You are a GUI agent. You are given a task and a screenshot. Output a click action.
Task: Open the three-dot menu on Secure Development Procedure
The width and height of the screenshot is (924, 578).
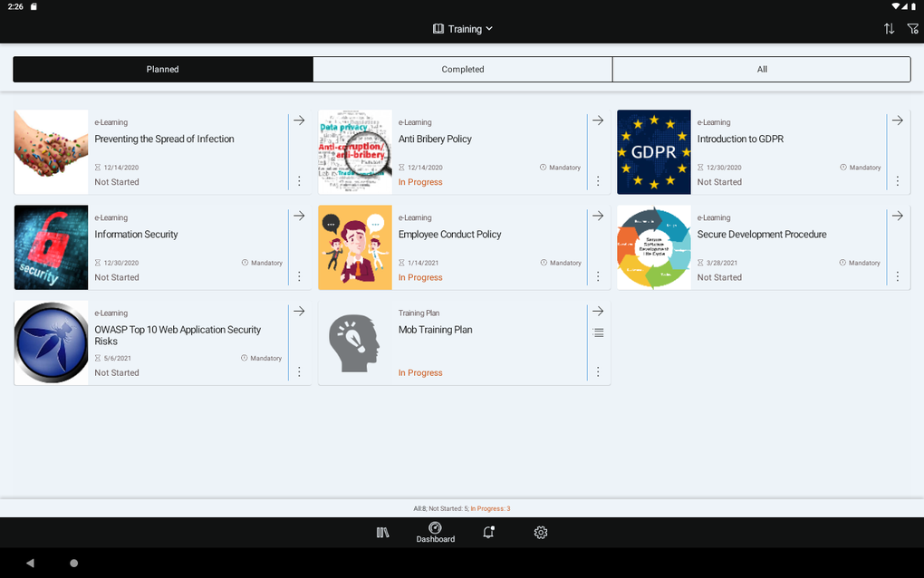[897, 276]
